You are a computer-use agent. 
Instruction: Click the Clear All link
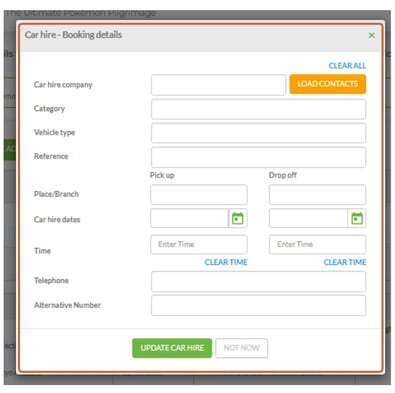tap(347, 66)
